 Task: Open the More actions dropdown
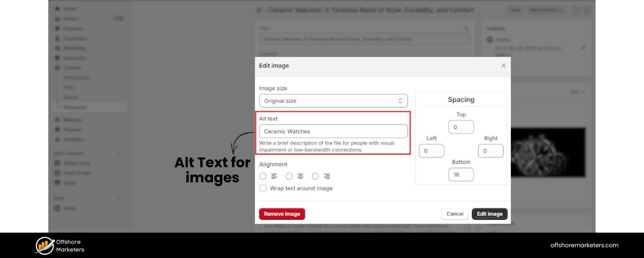point(545,10)
